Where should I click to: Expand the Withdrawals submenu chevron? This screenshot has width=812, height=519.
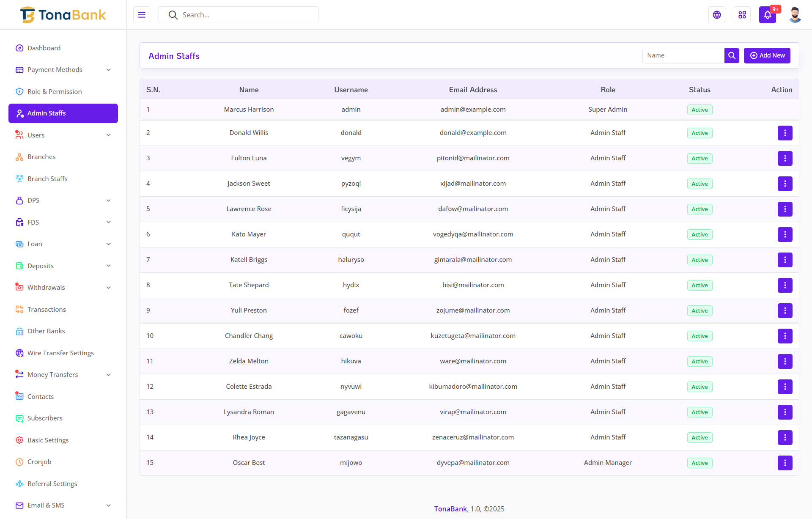108,288
